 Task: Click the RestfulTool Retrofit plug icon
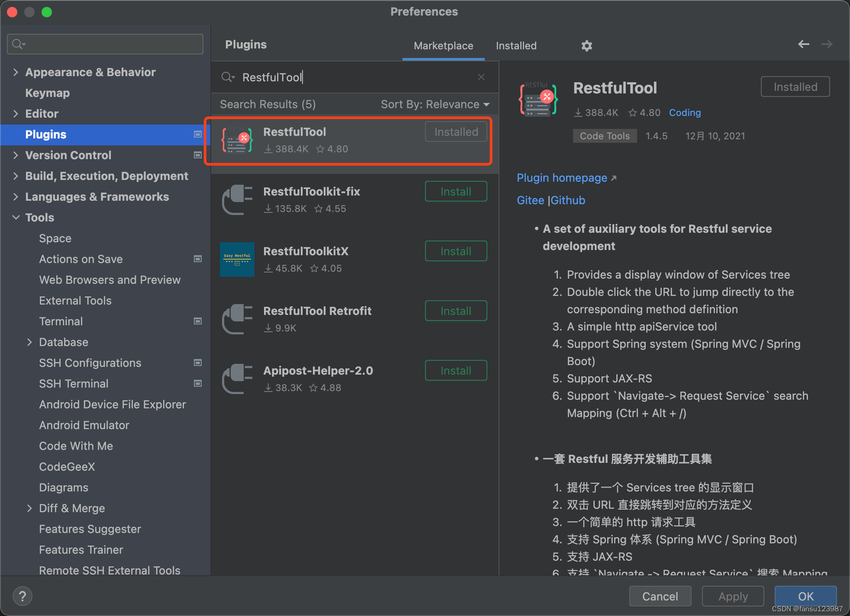pos(237,319)
